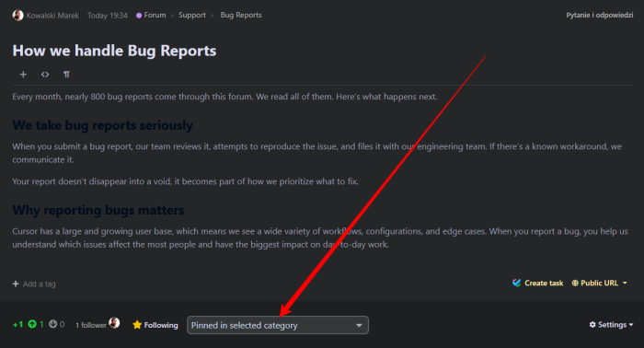This screenshot has height=348, width=644.
Task: Click the follower's avatar thumbnail
Action: pyautogui.click(x=115, y=323)
